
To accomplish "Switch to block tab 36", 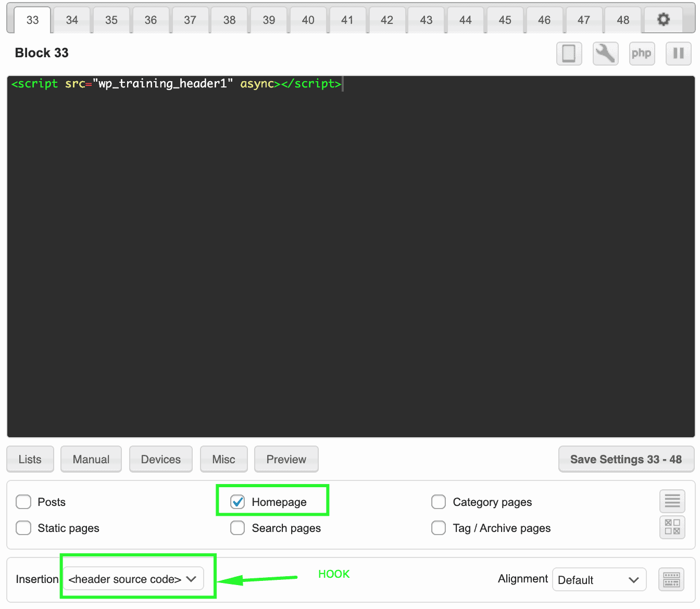I will (151, 20).
